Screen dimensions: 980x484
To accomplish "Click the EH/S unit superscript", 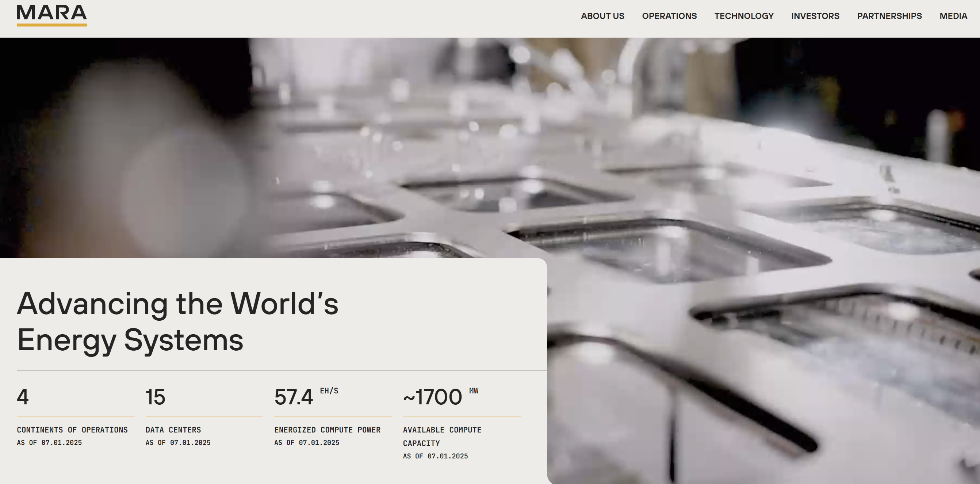I will (329, 391).
